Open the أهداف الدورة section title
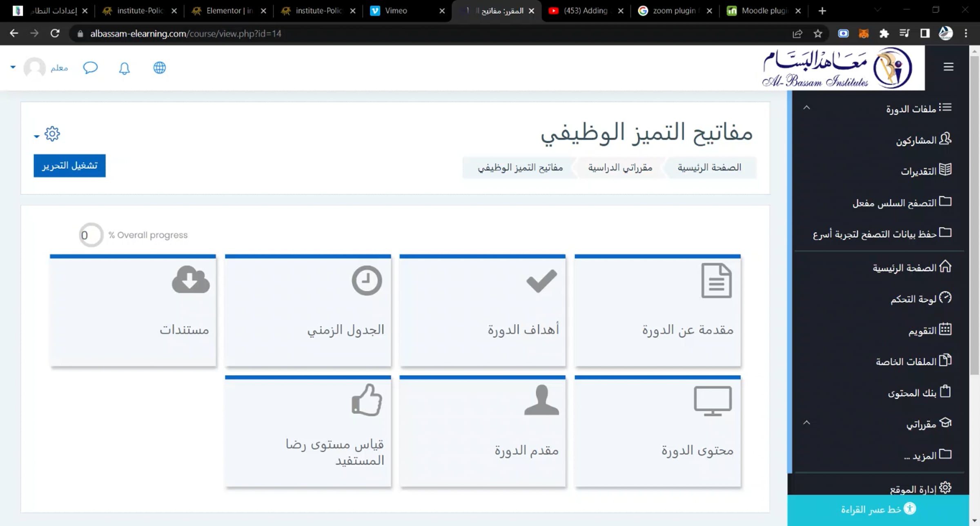The width and height of the screenshot is (980, 526). coord(523,330)
